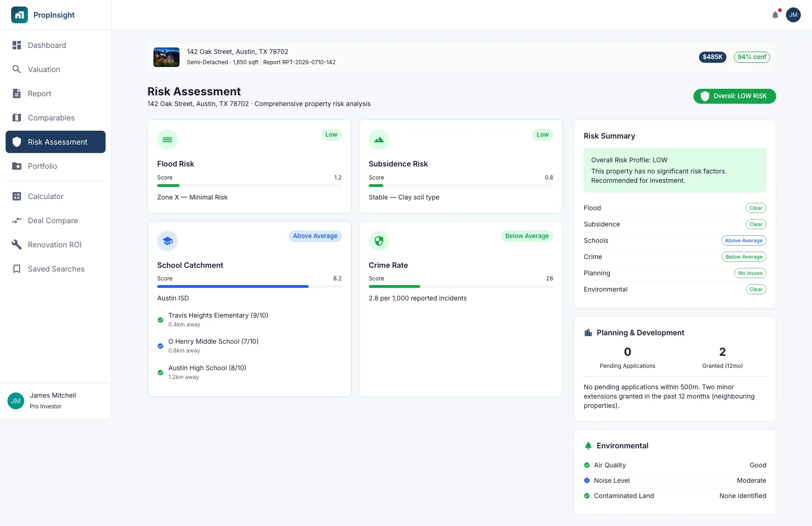This screenshot has width=812, height=526.
Task: Click the 'Moderate' Noise Level value
Action: 752,480
